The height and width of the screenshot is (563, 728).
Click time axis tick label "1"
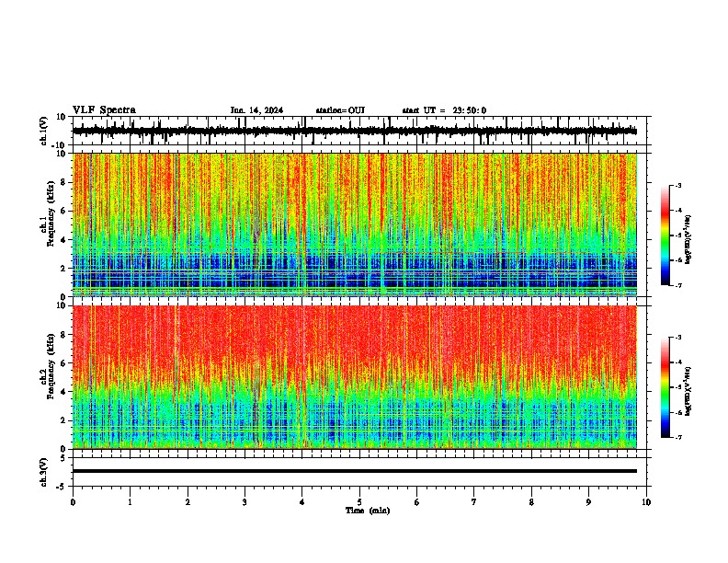131,502
